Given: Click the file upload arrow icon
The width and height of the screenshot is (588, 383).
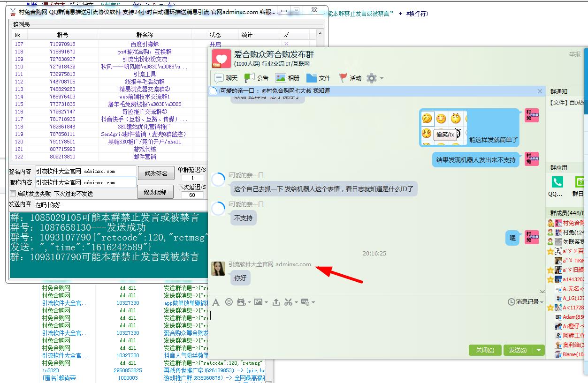Looking at the screenshot, I should point(276,302).
